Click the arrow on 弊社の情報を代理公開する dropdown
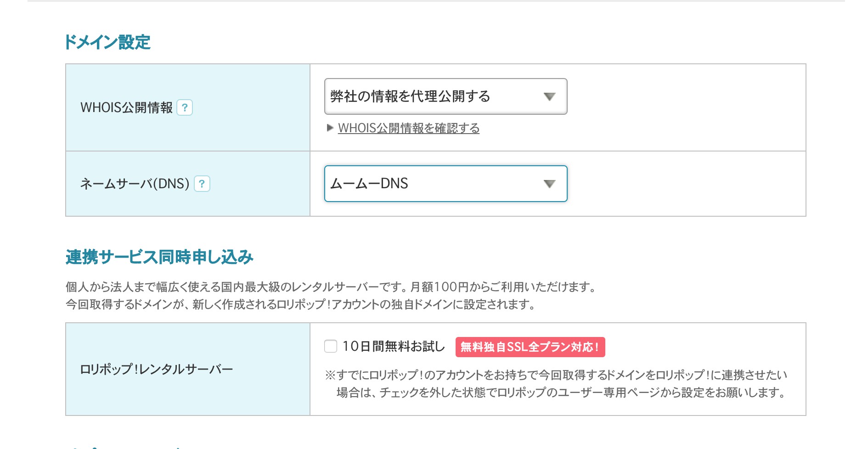The image size is (868, 449). tap(549, 96)
